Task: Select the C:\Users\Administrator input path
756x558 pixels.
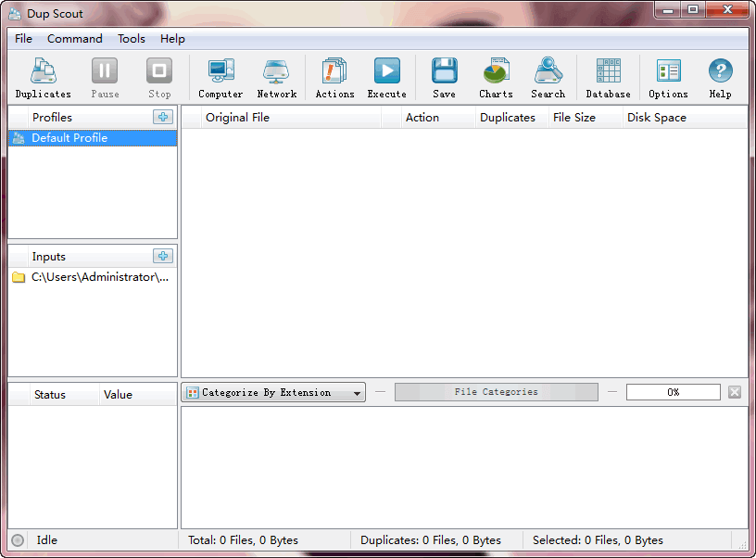Action: [93, 277]
